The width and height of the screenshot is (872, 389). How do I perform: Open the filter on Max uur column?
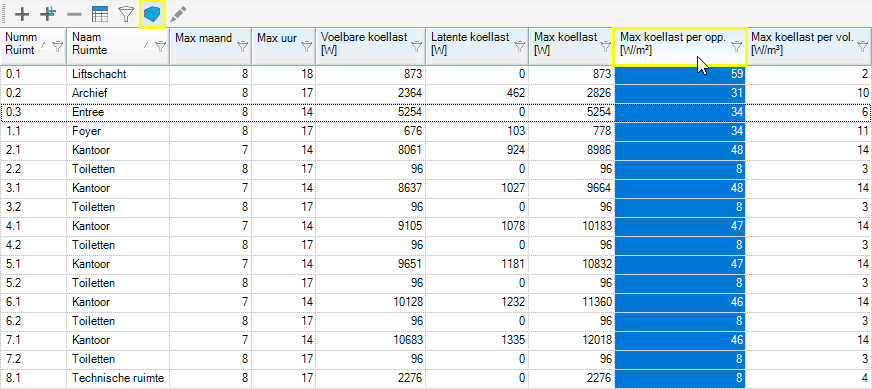[x=306, y=47]
